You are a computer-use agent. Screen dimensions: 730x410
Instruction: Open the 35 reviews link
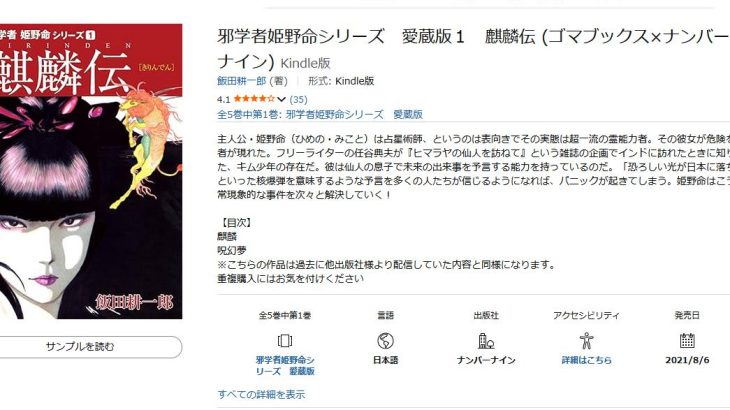pos(298,99)
